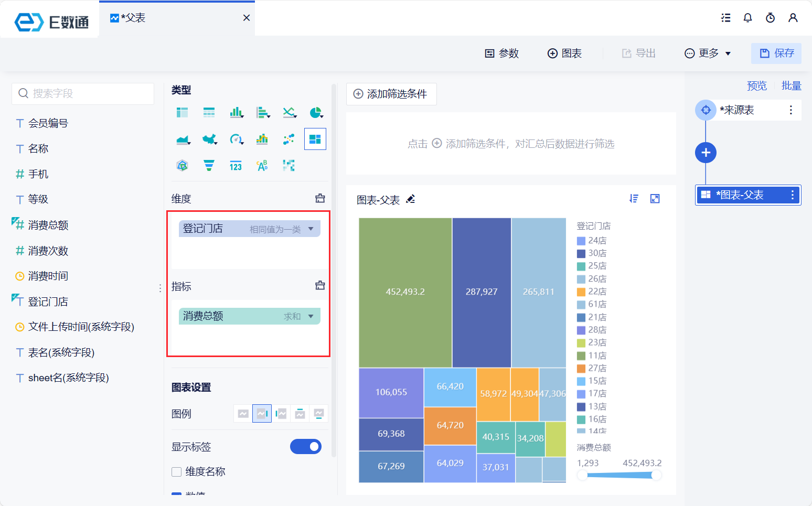Image resolution: width=812 pixels, height=506 pixels.
Task: Pick the line chart type icon
Action: [x=290, y=112]
